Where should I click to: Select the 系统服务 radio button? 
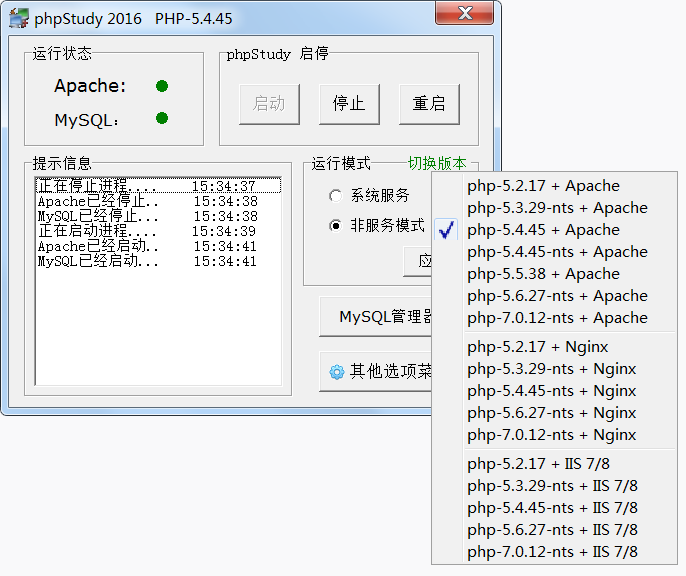click(336, 195)
